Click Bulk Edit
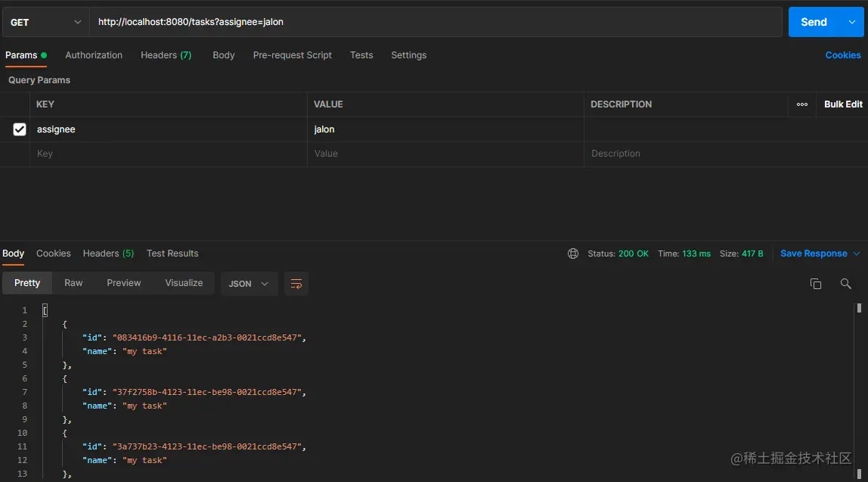The height and width of the screenshot is (482, 868). tap(843, 104)
